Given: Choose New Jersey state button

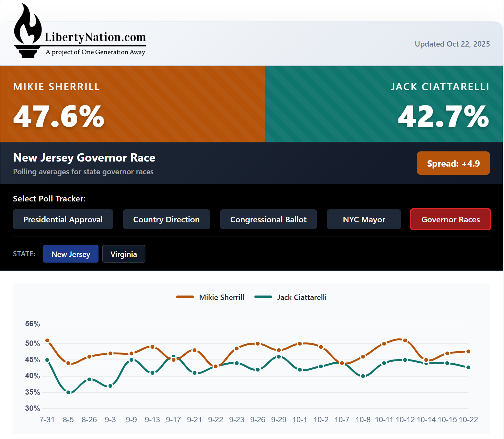Looking at the screenshot, I should click(71, 254).
